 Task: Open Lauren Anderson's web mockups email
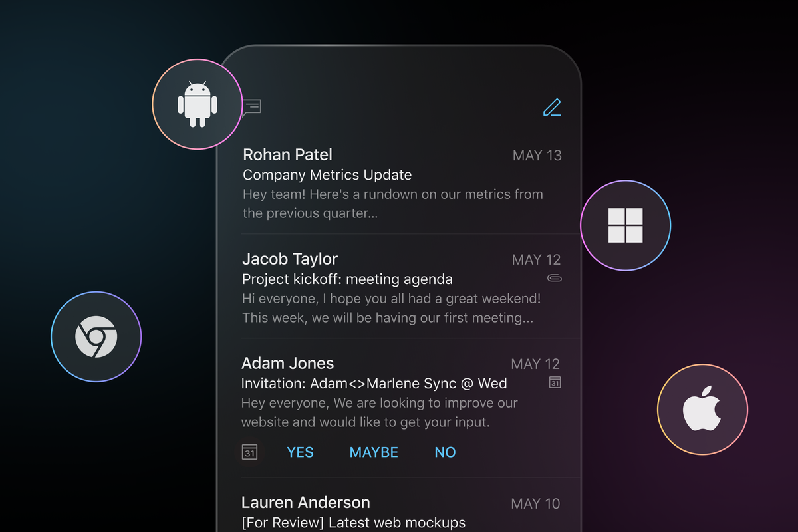402,505
